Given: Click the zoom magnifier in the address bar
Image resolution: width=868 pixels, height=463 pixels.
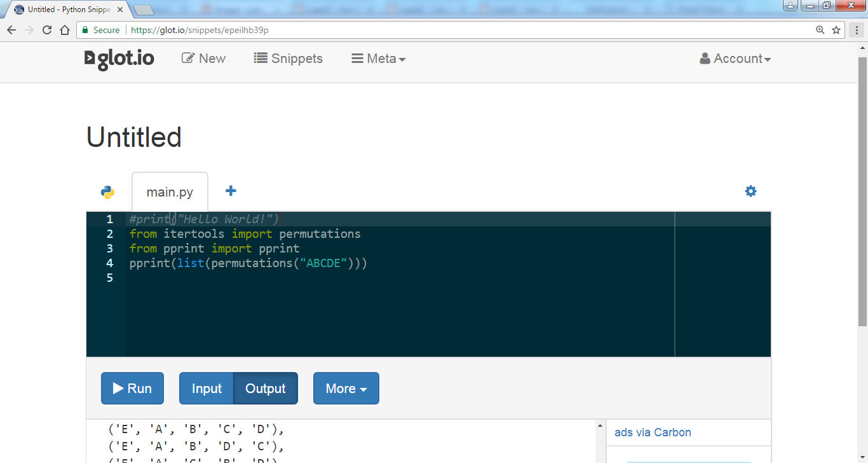Looking at the screenshot, I should point(820,29).
